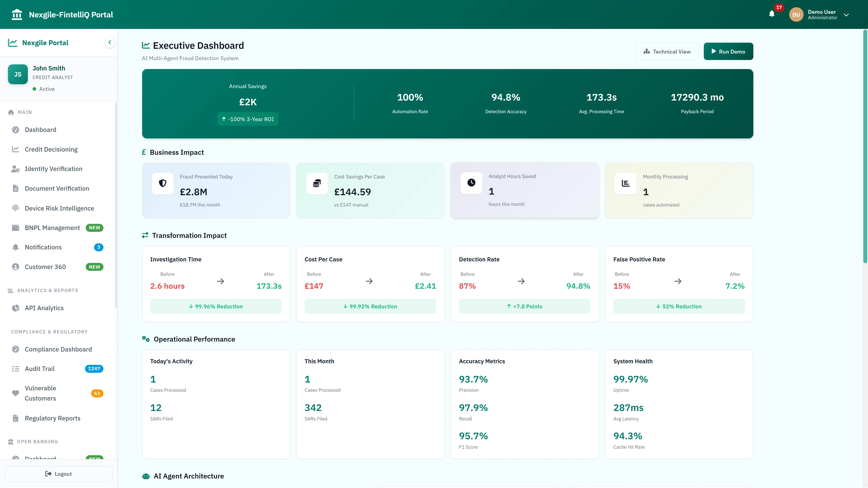Switch to Technical View
Screen dimensions: 868x488
[667, 51]
